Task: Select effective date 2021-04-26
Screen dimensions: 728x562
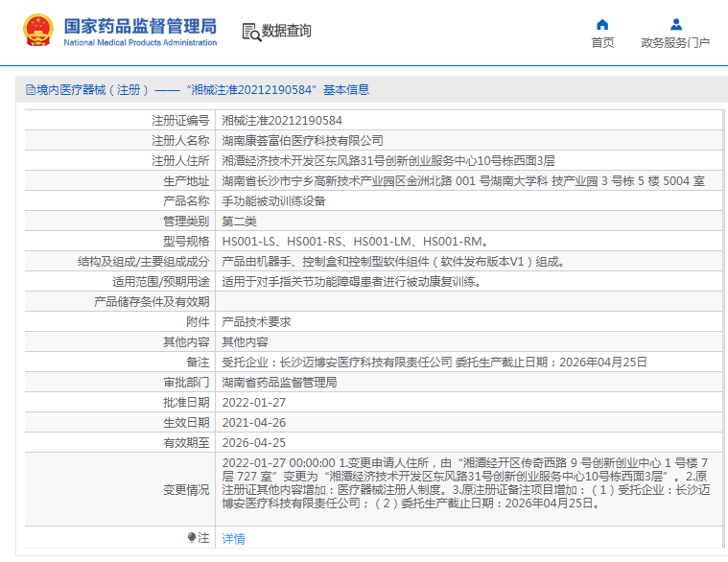Action: pos(253,423)
